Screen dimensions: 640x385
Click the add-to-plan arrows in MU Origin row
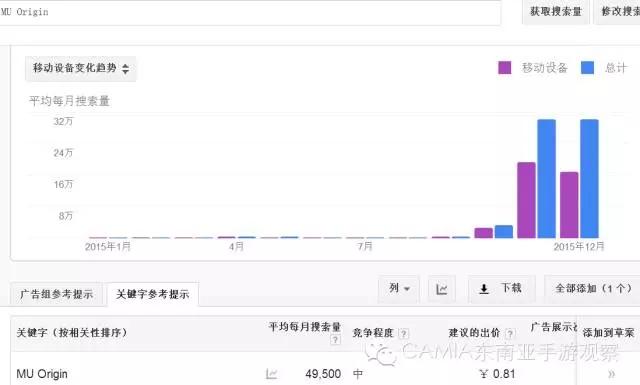pyautogui.click(x=611, y=374)
